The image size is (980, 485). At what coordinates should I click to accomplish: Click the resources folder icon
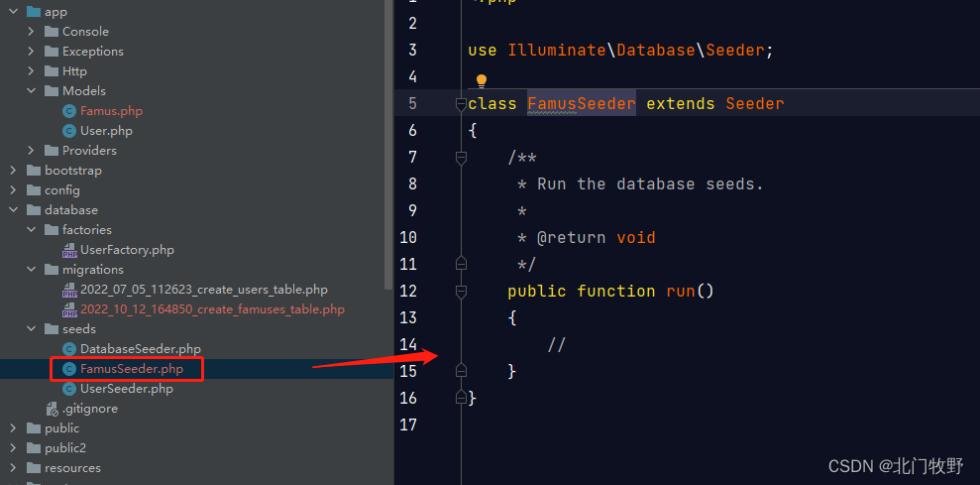point(34,468)
